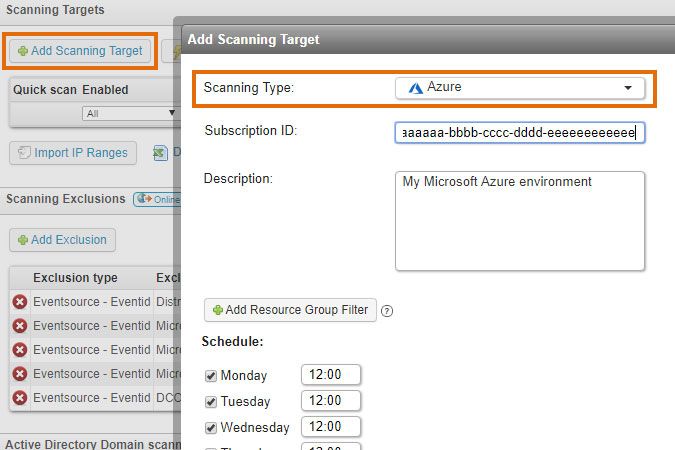Click the Monday time field
The width and height of the screenshot is (675, 450).
[330, 375]
